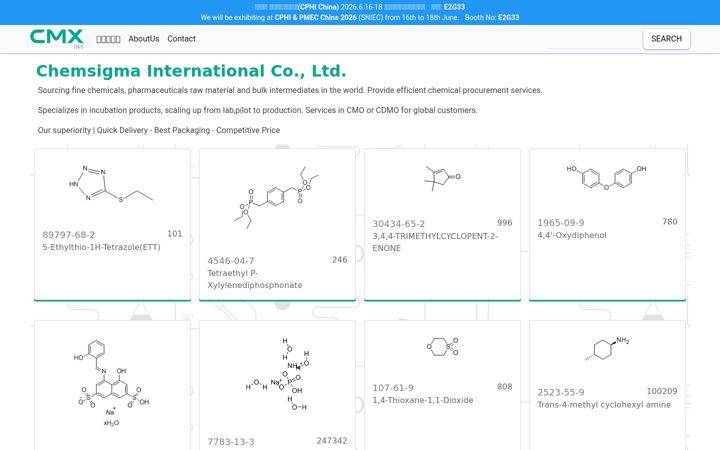The image size is (720, 450).
Task: Click product number 996 on the cyclopentenone card
Action: 505,223
